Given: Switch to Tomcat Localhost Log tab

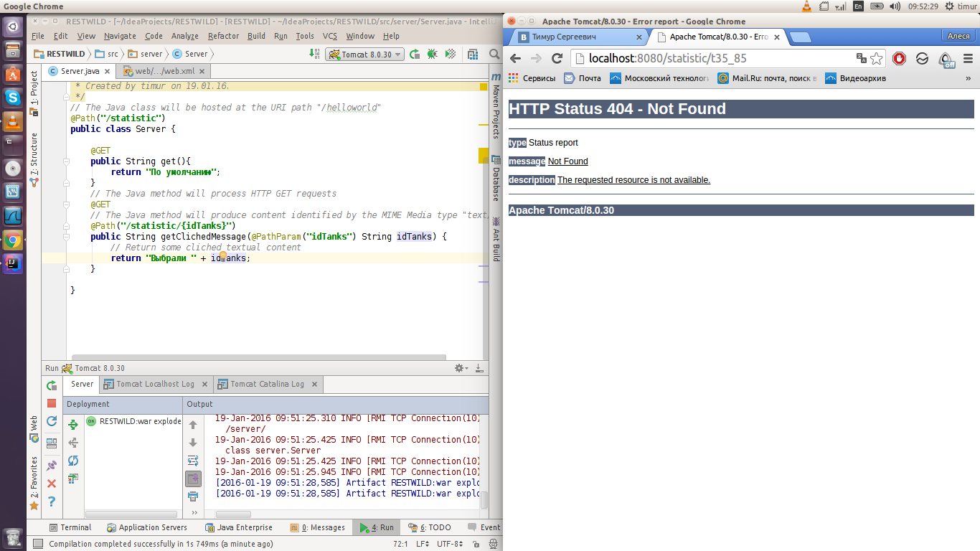Looking at the screenshot, I should pyautogui.click(x=155, y=385).
